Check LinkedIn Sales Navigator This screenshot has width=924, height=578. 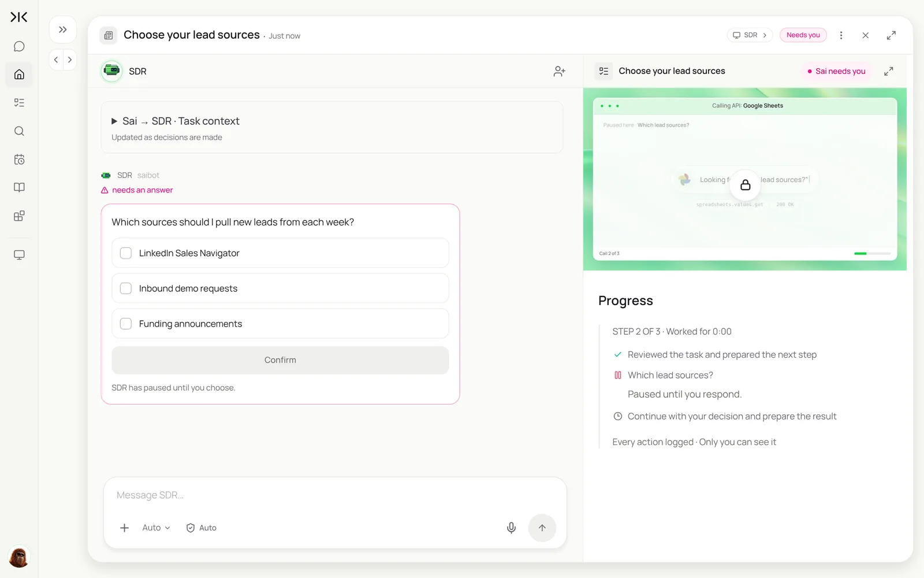pyautogui.click(x=126, y=253)
